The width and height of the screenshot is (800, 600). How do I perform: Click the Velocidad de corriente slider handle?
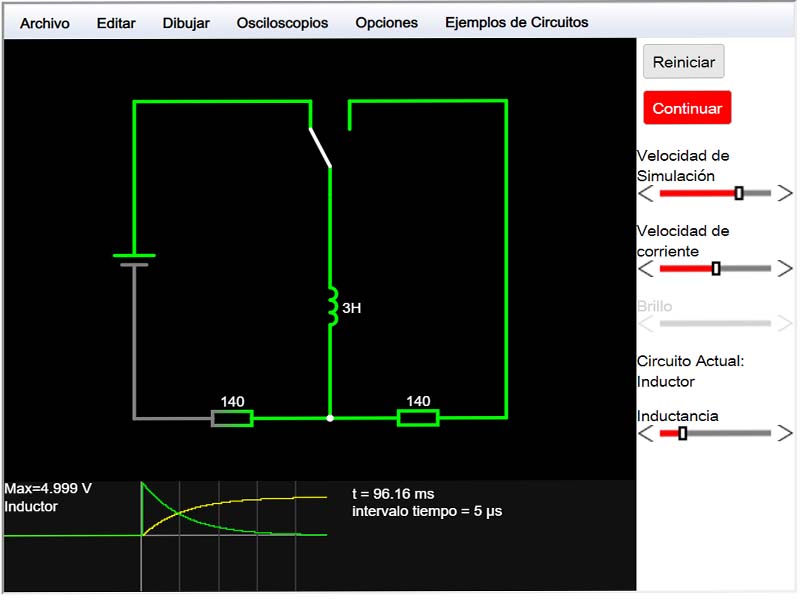click(716, 268)
